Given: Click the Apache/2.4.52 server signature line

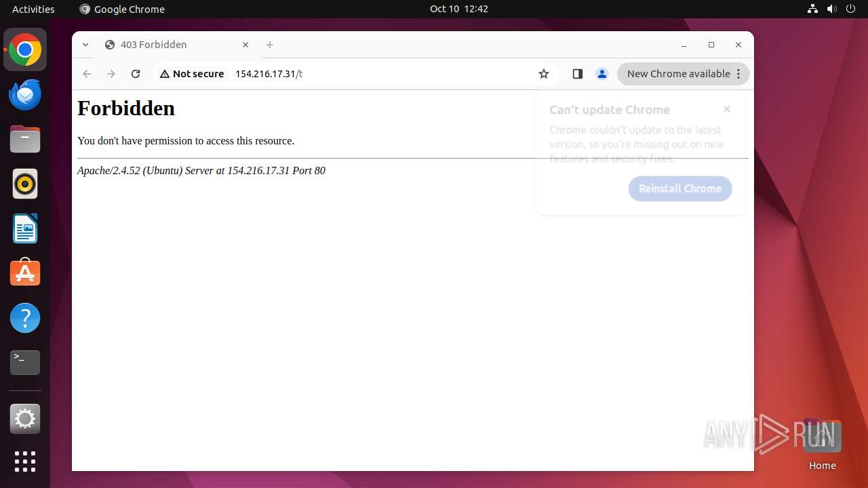Looking at the screenshot, I should coord(201,171).
